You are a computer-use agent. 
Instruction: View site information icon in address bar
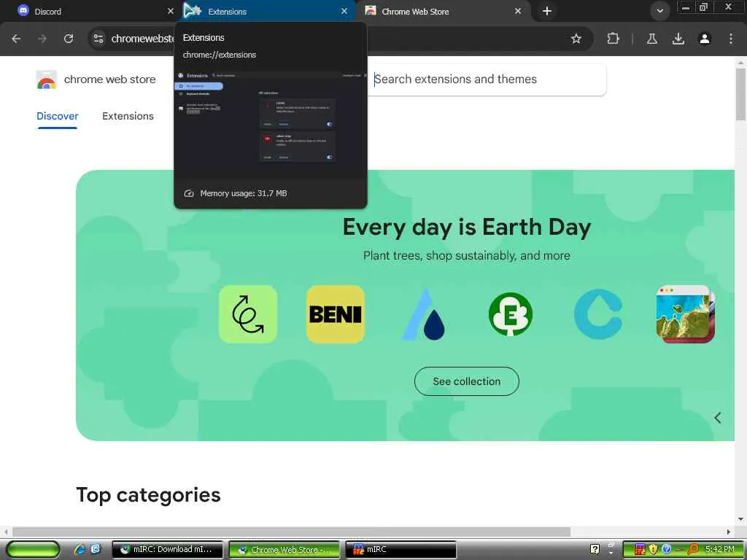pyautogui.click(x=98, y=39)
